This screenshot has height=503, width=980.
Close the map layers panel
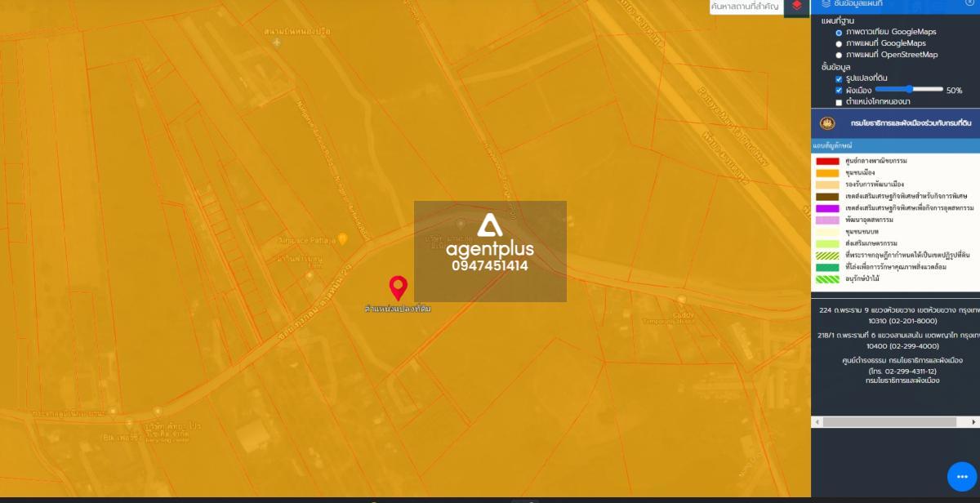tap(970, 3)
